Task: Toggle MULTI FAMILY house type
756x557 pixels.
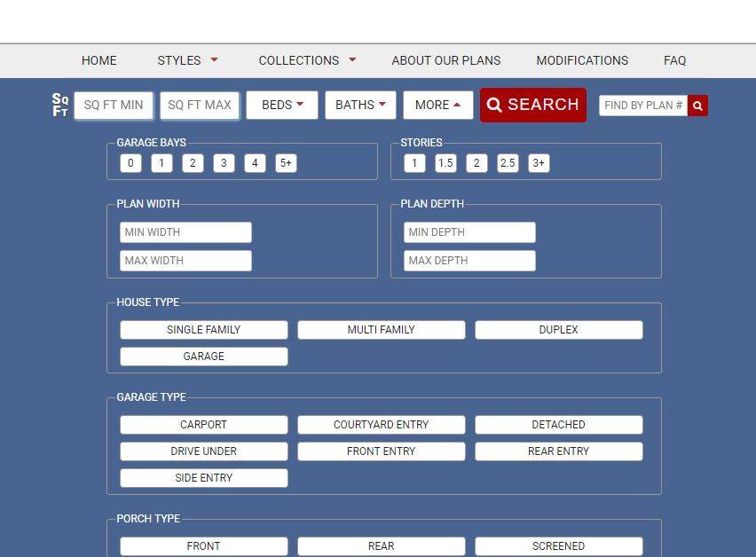Action: pos(382,330)
